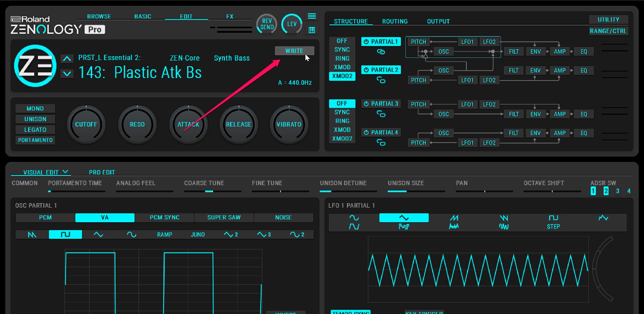Click the link icon under PARTIAL 4
The width and height of the screenshot is (644, 314).
(x=381, y=143)
